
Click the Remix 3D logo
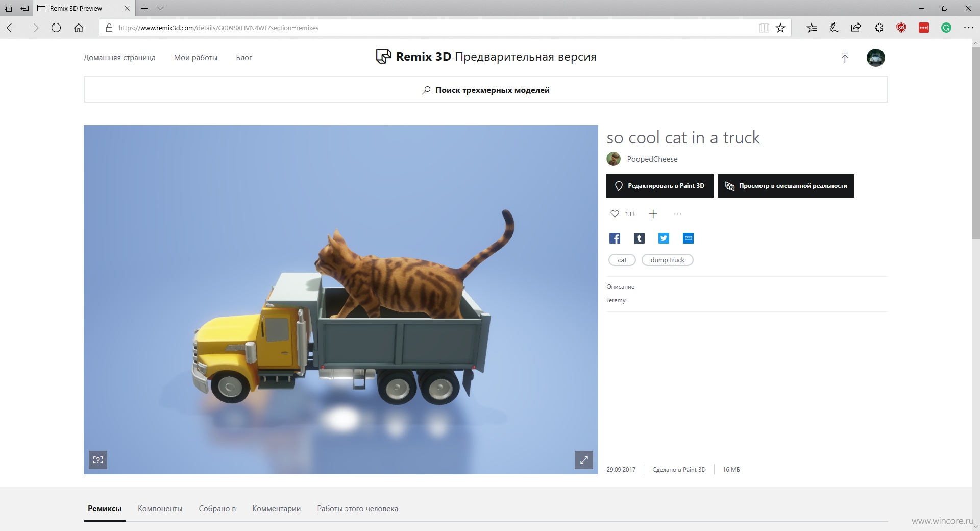(x=486, y=57)
